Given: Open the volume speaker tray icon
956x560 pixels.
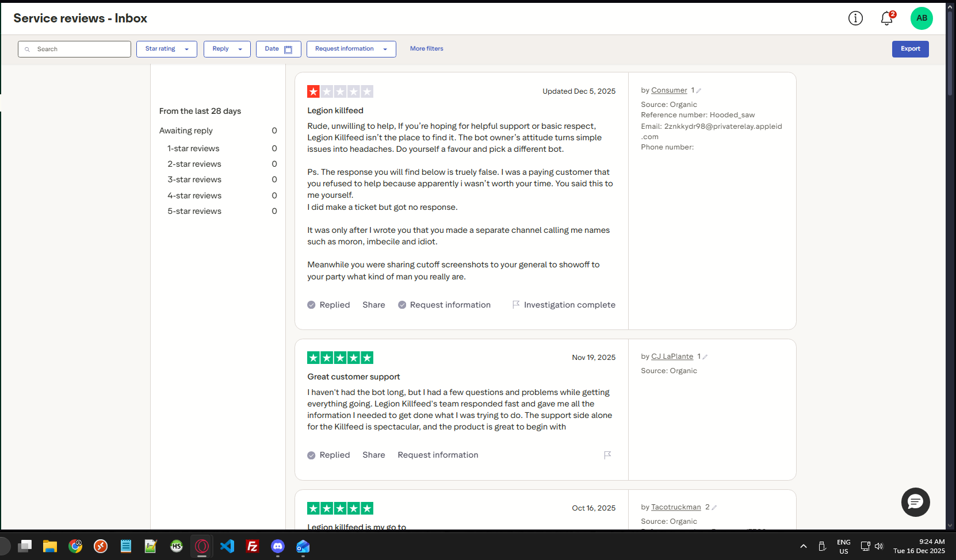Looking at the screenshot, I should (879, 546).
